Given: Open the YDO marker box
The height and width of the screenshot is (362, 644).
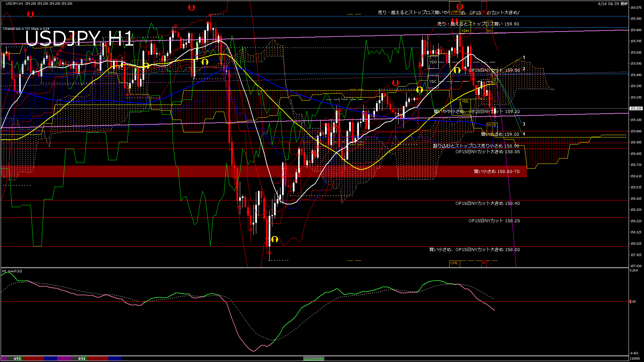Looking at the screenshot, I should (433, 62).
